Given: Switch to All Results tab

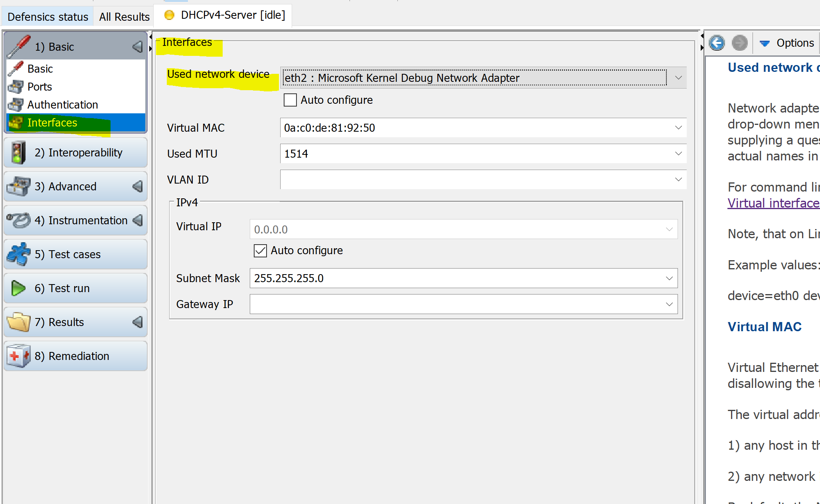Looking at the screenshot, I should click(124, 17).
